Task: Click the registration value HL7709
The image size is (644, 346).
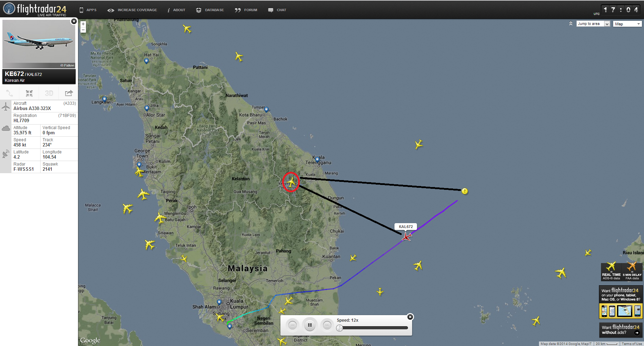Action: [21, 121]
